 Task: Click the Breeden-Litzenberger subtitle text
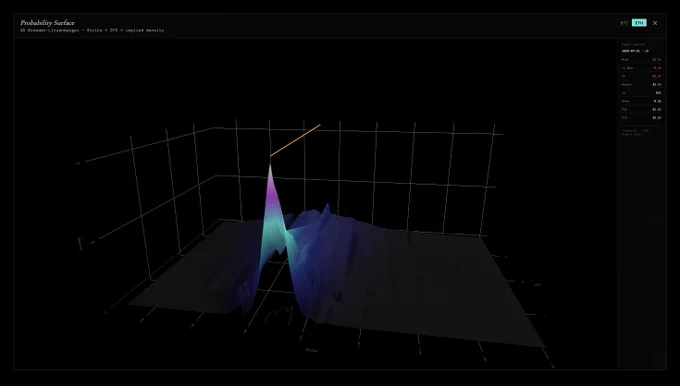[x=92, y=30]
